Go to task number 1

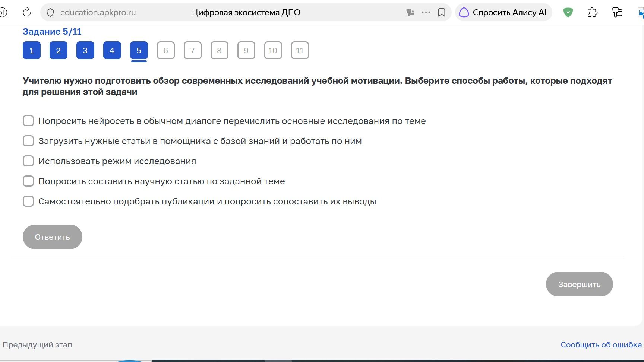tap(32, 50)
